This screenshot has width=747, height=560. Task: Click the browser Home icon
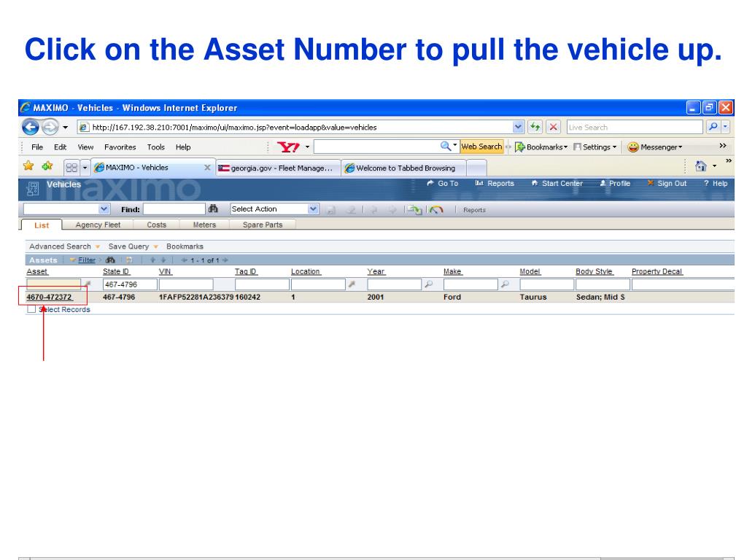pos(700,166)
